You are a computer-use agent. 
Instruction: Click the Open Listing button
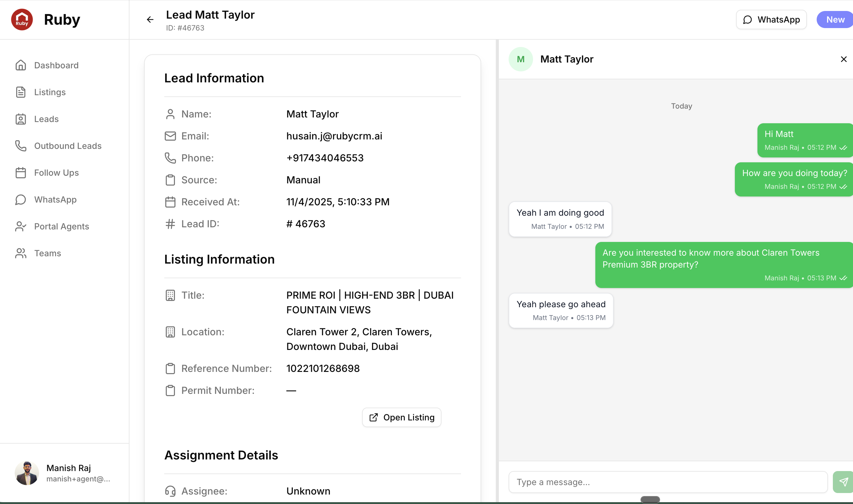(401, 417)
